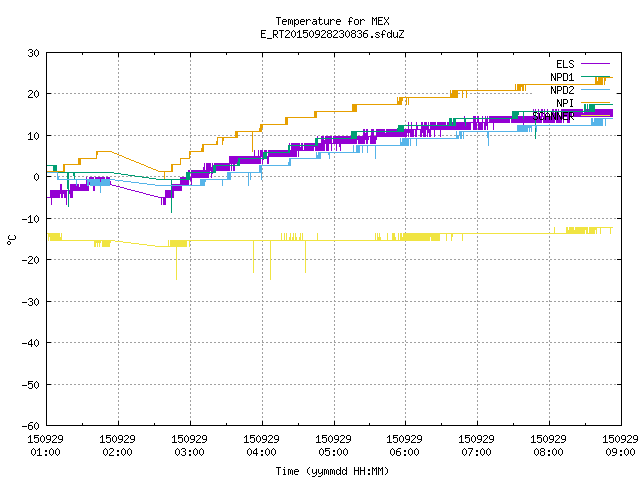Click the x-axis tick label 150929 09:00
The image size is (640, 480).
coord(620,446)
